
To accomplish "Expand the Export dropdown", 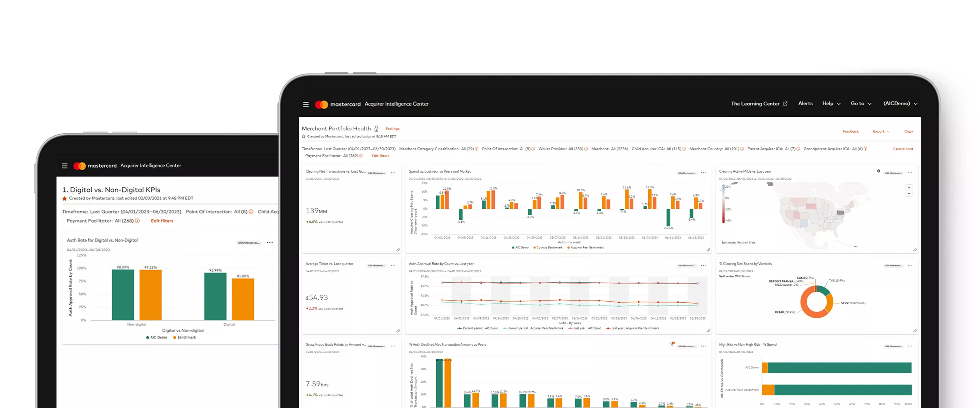I will coord(881,132).
